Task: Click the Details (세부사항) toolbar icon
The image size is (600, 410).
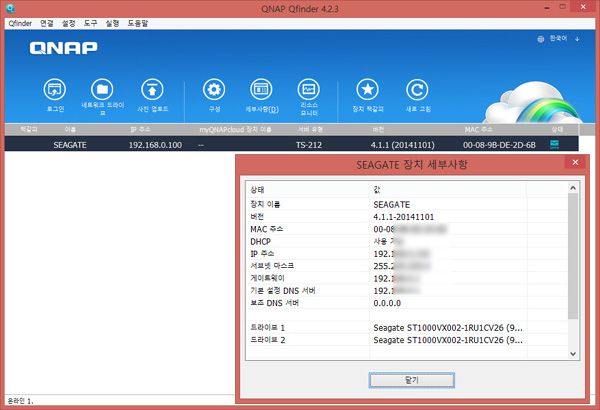Action: click(261, 89)
